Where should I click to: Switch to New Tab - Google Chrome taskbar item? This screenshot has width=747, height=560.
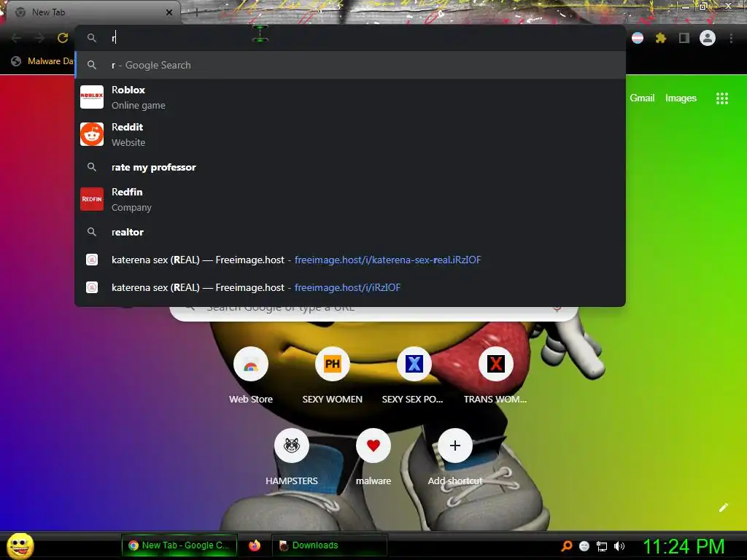(x=179, y=545)
